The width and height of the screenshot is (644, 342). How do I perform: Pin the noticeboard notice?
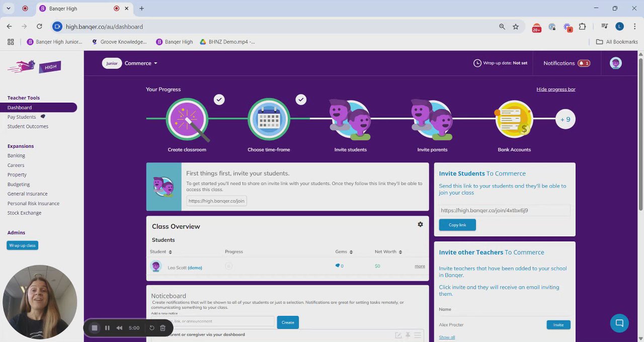click(408, 335)
